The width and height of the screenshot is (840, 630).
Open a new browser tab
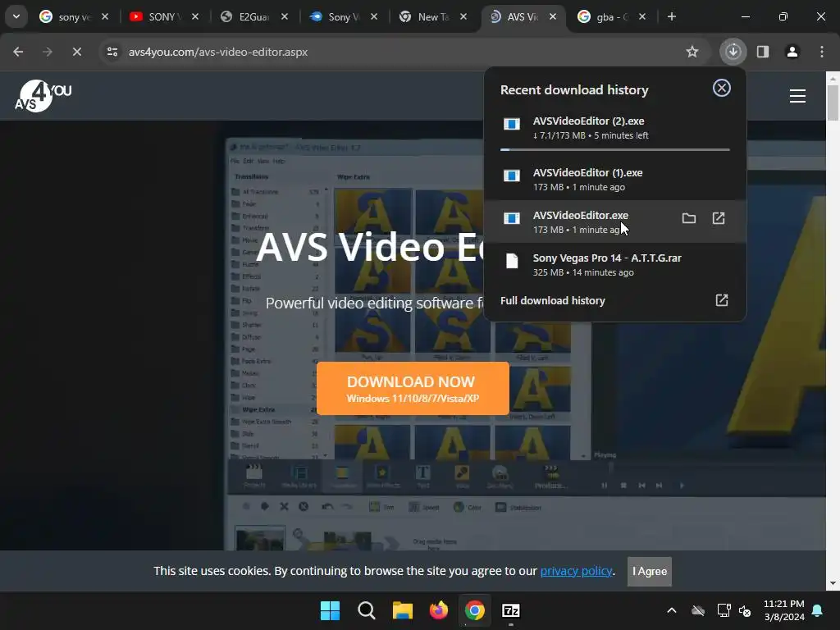click(x=671, y=16)
